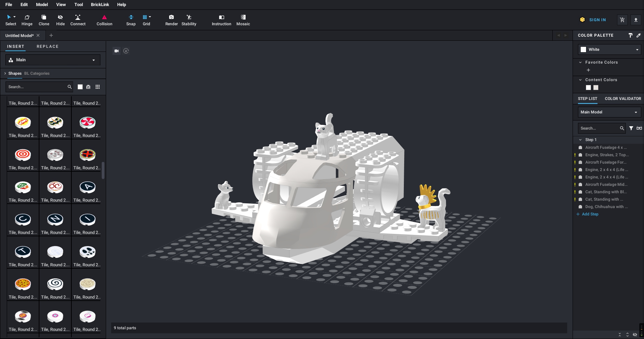Toggle Snap on or off

[131, 19]
